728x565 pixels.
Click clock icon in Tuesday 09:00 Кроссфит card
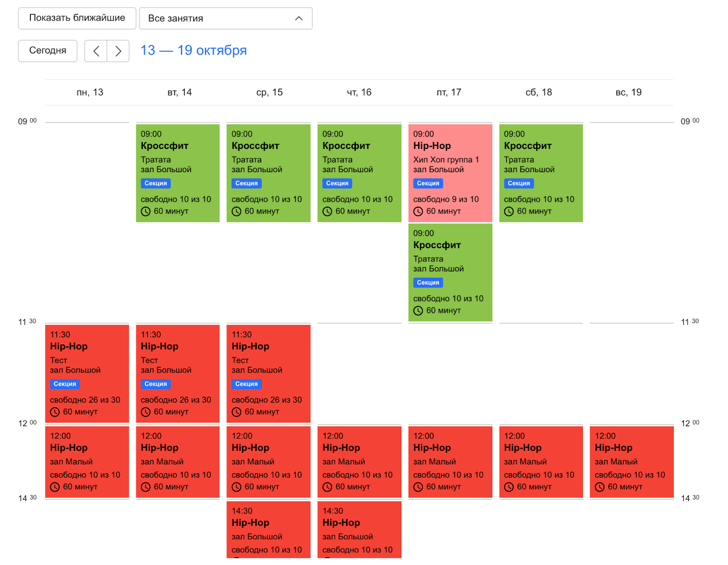point(146,211)
